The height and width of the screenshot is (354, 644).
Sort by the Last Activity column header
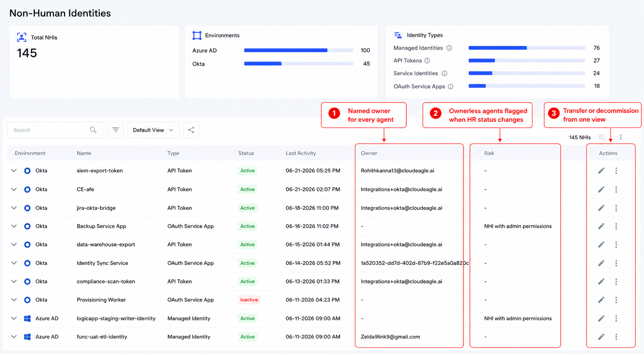(x=301, y=153)
